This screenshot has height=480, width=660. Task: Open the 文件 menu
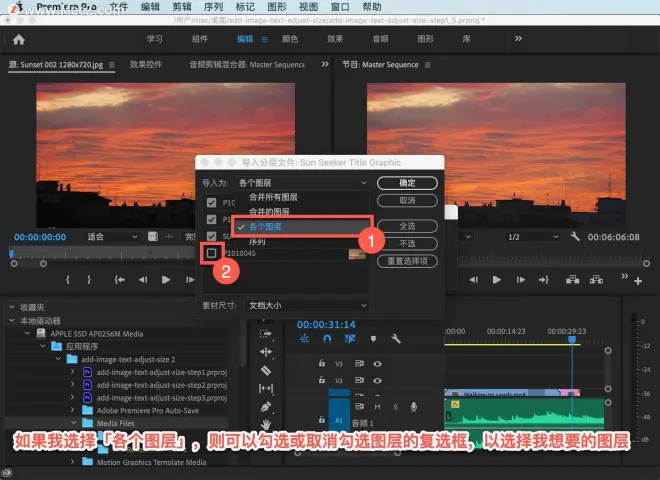pos(119,7)
